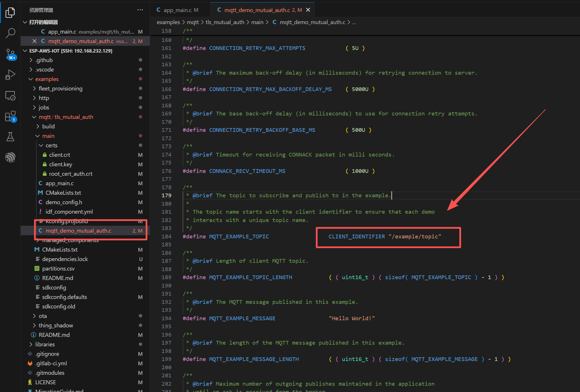Open the Explorer view in activity bar
Viewport: 580px width, 392px height.
(x=10, y=13)
